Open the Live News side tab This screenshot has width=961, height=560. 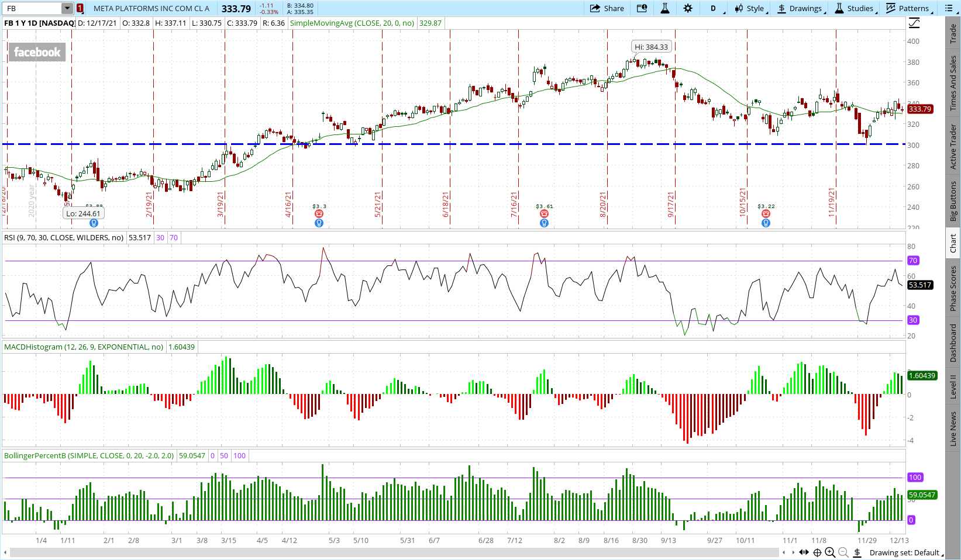[x=953, y=428]
